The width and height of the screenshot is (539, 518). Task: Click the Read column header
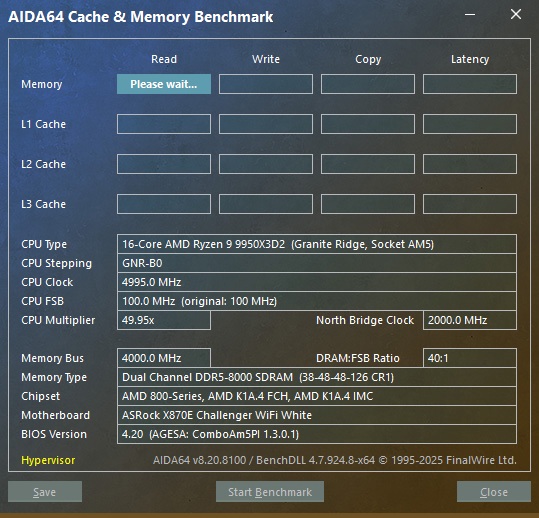[164, 59]
